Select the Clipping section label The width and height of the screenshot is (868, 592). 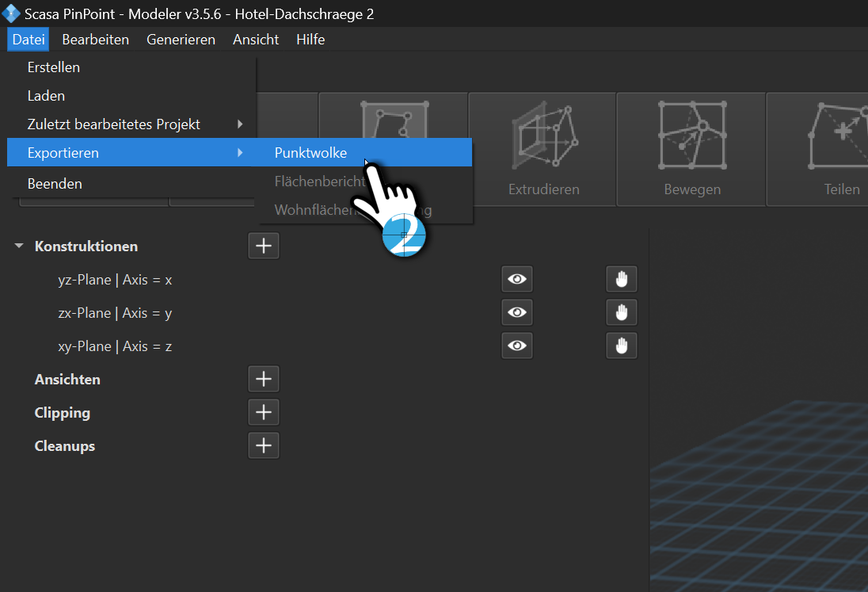(x=62, y=413)
